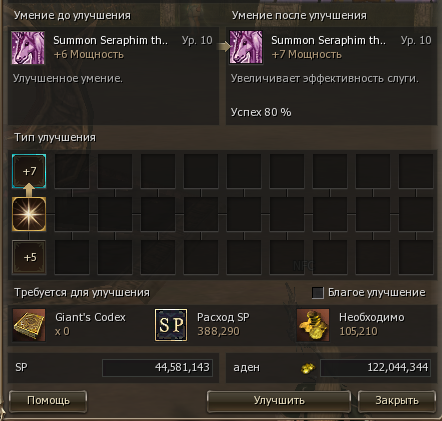The height and width of the screenshot is (421, 442).
Task: Open help with the Помощь button
Action: (x=48, y=401)
